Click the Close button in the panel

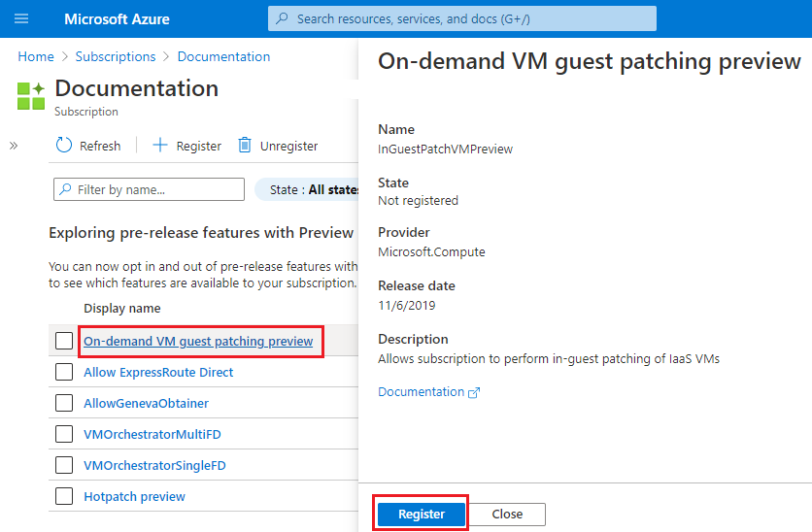point(507,514)
